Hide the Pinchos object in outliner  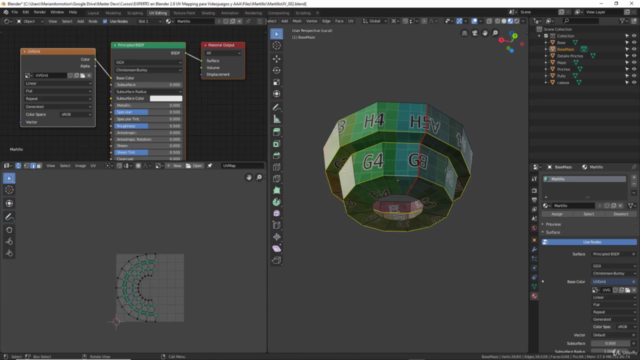click(634, 69)
